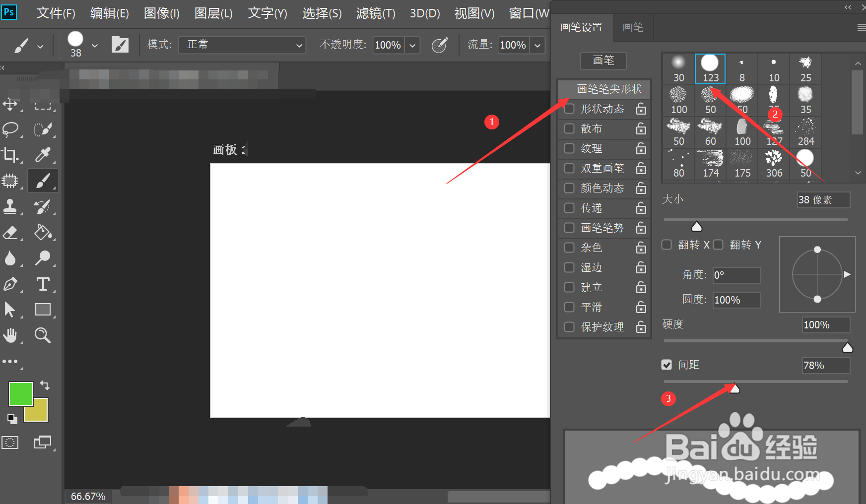The image size is (866, 504).
Task: Select the Lasso tool
Action: pyautogui.click(x=11, y=129)
